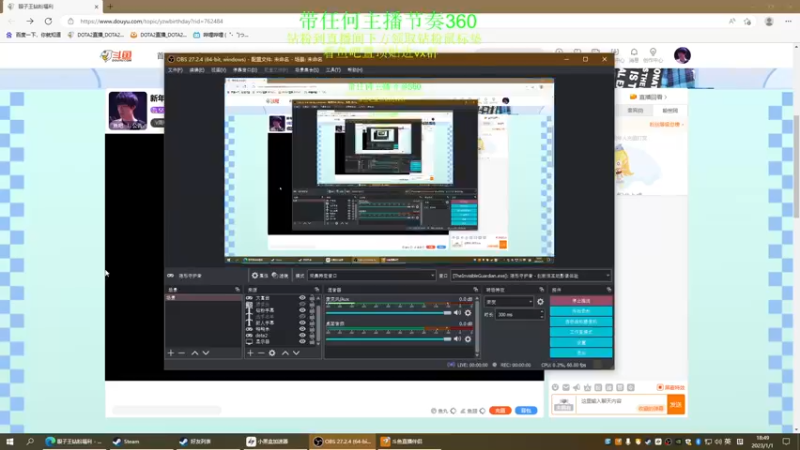Screen dimensions: 800x450
Task: Click Windows Start button
Action: pos(10,441)
